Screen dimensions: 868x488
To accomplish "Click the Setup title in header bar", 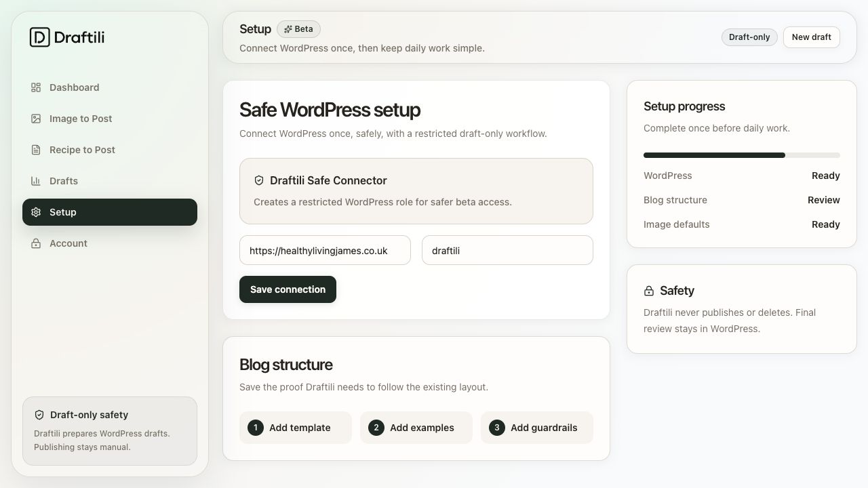I will coord(255,29).
